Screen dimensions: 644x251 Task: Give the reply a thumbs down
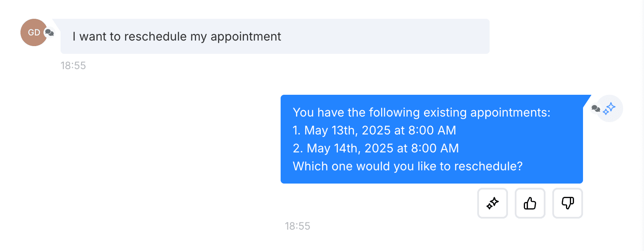568,203
